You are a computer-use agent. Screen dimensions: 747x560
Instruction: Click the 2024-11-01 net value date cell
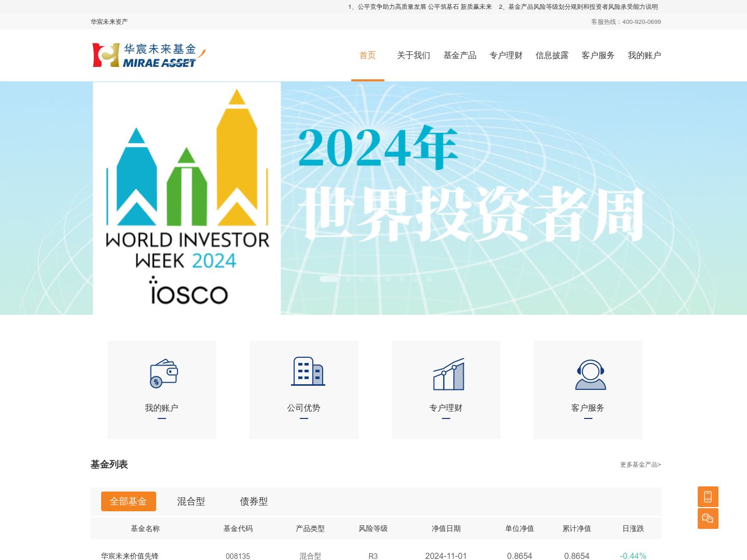point(446,556)
